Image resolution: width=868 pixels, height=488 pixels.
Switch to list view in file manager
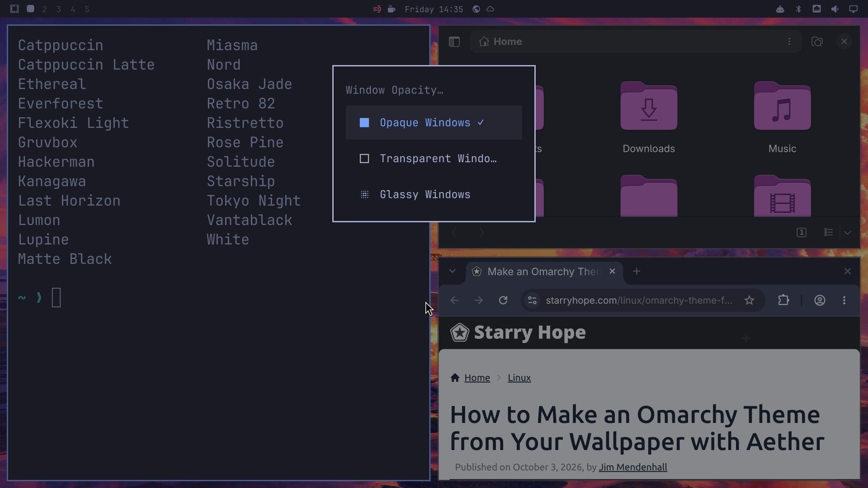pos(828,232)
